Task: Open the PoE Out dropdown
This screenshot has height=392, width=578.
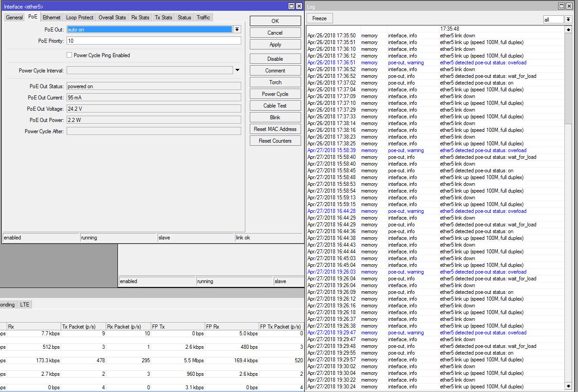Action: point(237,29)
